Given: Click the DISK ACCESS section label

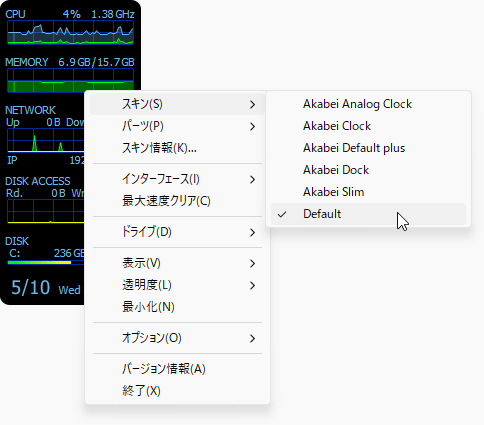Looking at the screenshot, I should click(38, 181).
